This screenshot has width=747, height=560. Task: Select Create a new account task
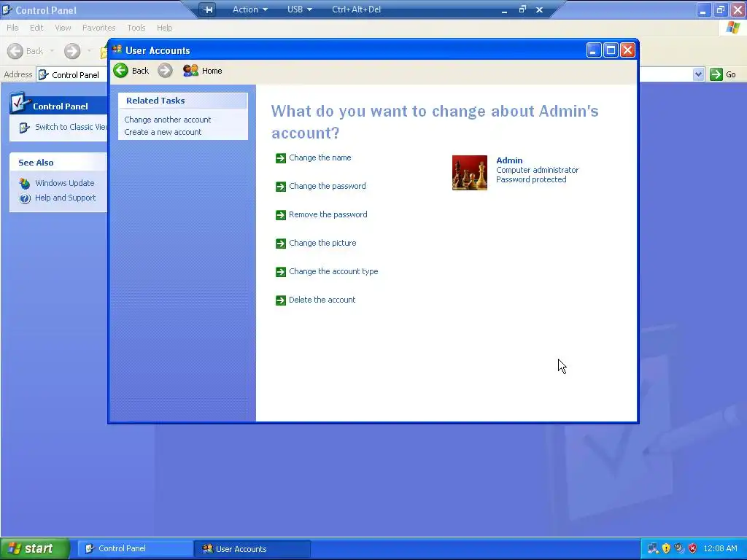(163, 132)
